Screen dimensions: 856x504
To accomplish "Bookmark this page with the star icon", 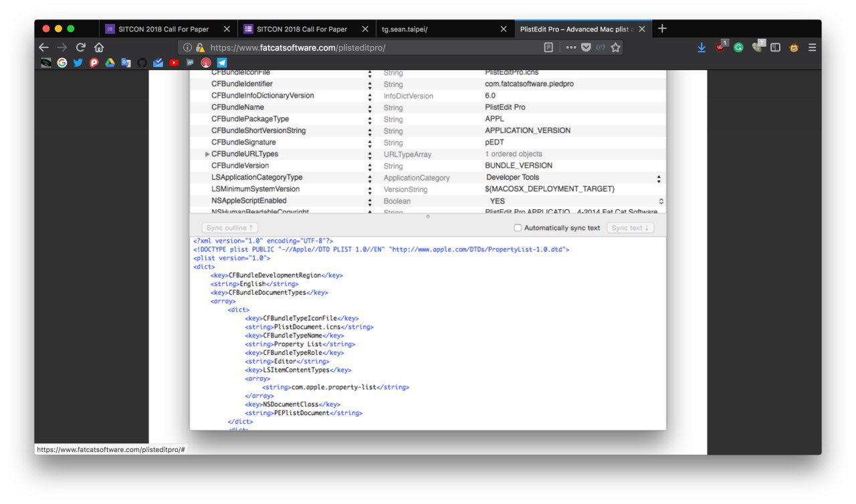I will point(615,47).
